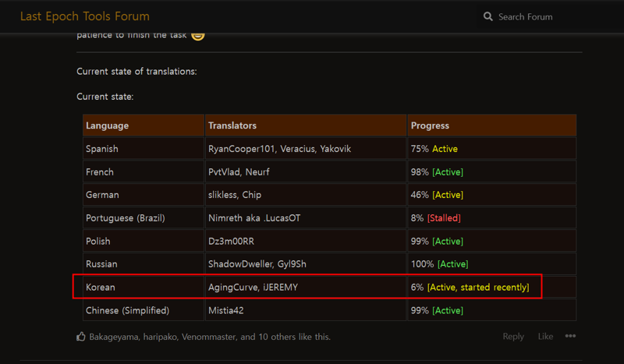Click the thumbs-up likes icon
This screenshot has width=624, height=364.
(81, 337)
